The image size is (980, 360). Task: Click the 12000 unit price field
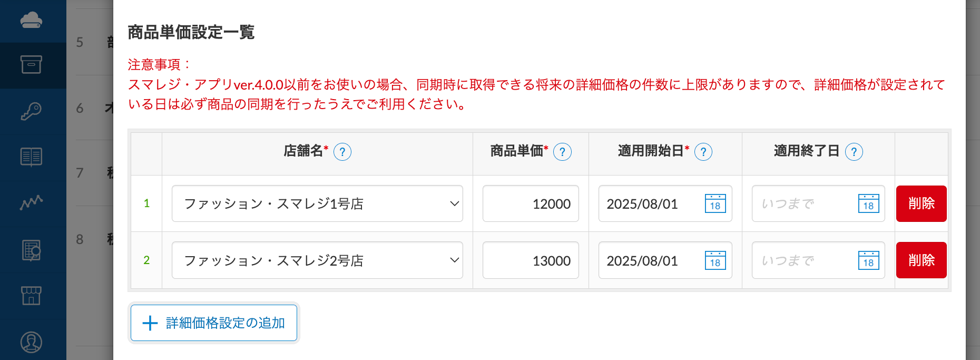pyautogui.click(x=531, y=204)
